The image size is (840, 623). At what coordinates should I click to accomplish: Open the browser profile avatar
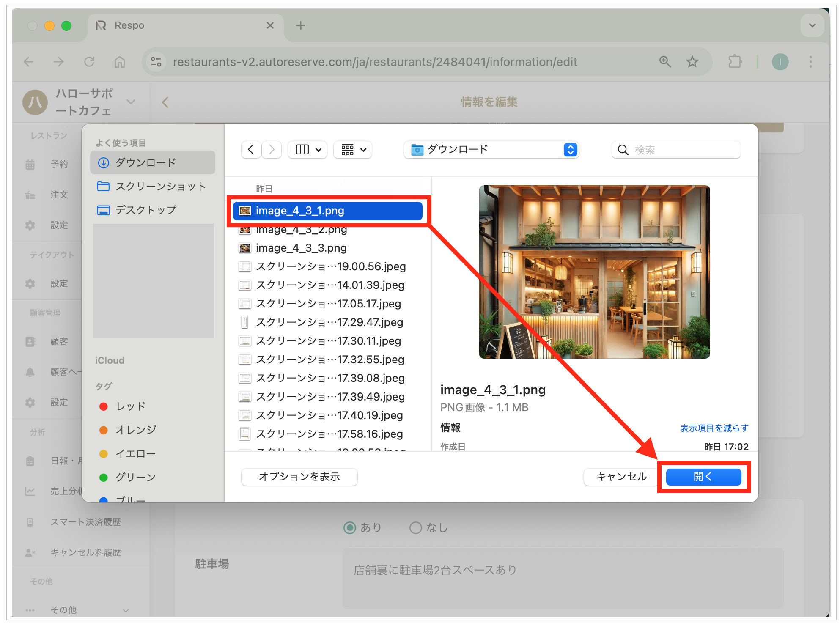[x=780, y=62]
